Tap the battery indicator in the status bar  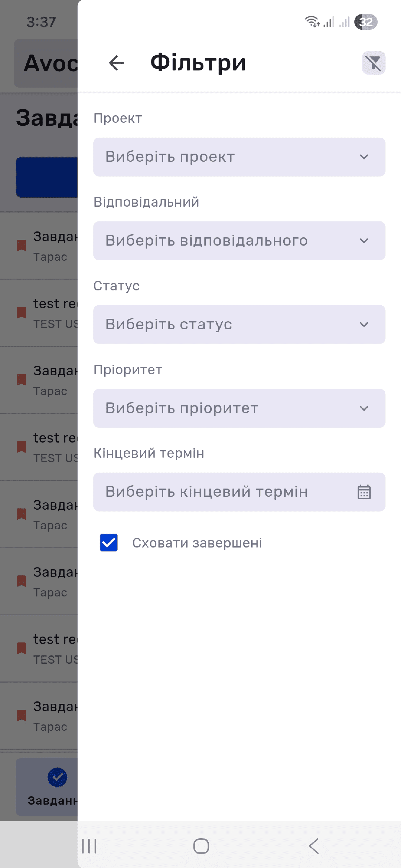pos(366,22)
